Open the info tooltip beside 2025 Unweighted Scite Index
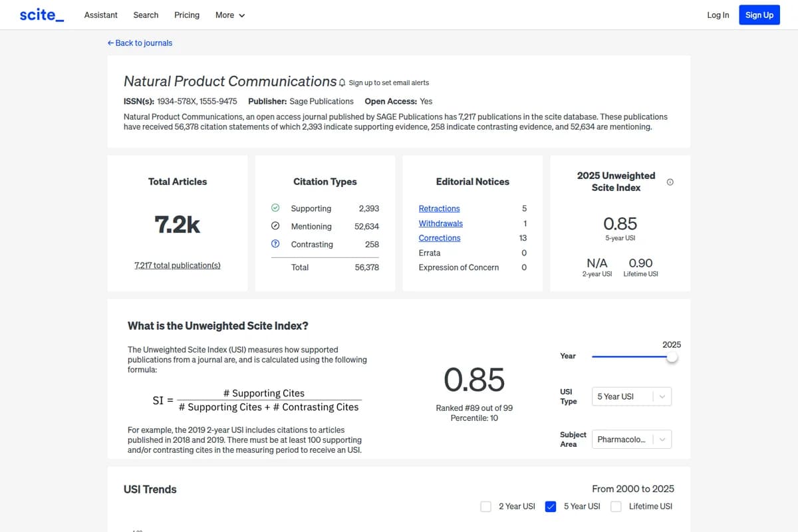Screen dimensions: 798x532 (x=670, y=181)
